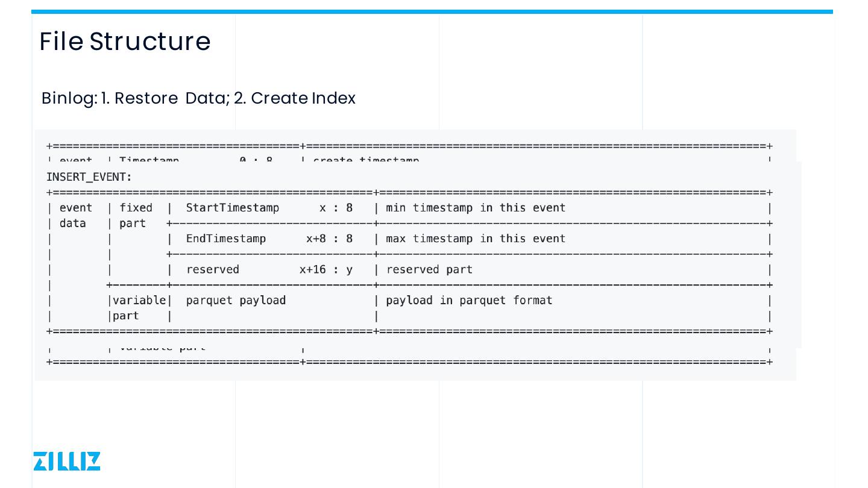Click the partially hidden 'create timestamp' text
Viewport: 868px width, 488px height.
click(366, 159)
